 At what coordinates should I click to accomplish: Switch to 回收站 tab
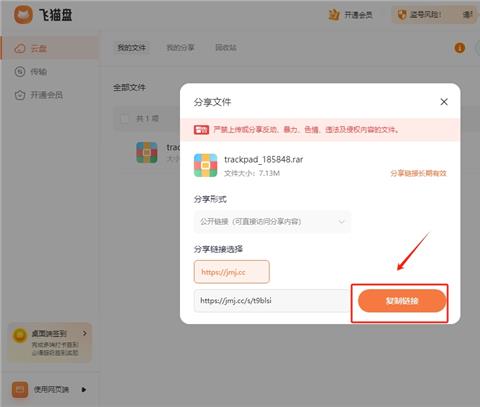coord(226,48)
